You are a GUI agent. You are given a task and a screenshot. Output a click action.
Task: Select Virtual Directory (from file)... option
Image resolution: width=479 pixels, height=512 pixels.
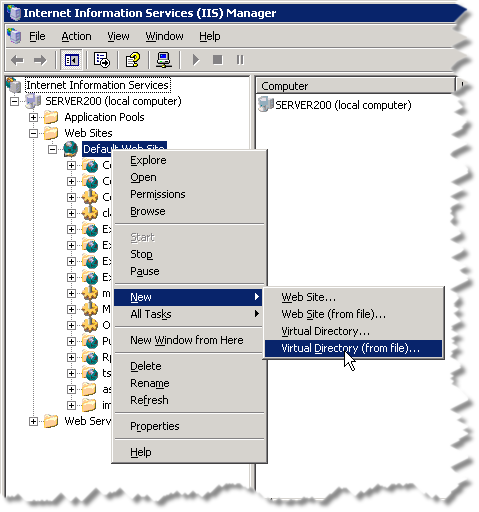pyautogui.click(x=354, y=348)
